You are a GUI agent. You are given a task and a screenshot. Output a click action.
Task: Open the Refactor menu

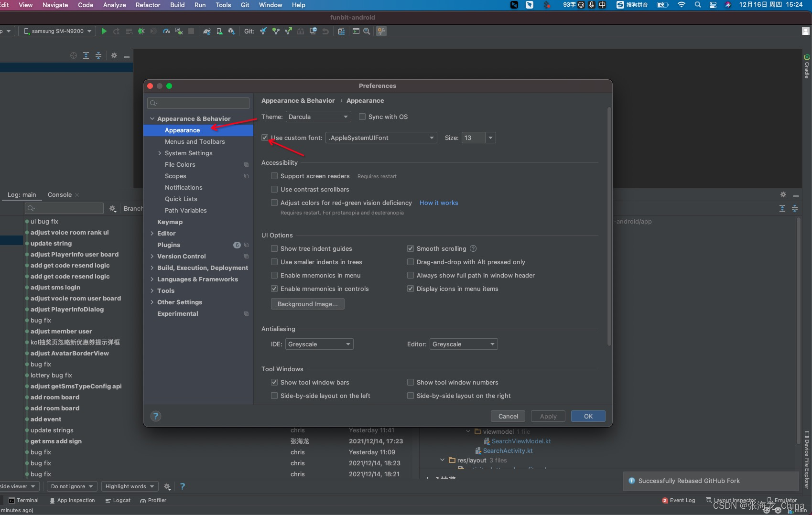click(x=148, y=5)
